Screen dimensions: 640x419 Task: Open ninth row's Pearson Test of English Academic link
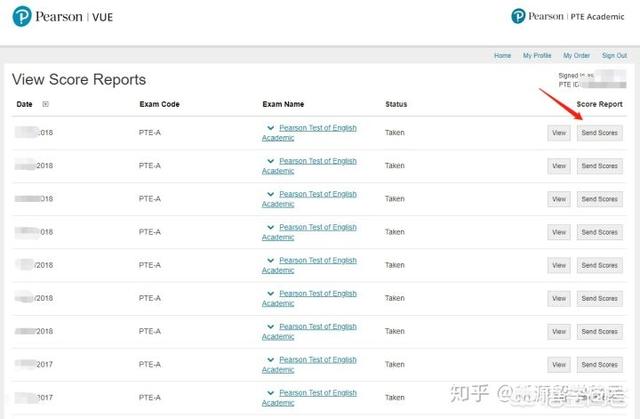coord(318,393)
